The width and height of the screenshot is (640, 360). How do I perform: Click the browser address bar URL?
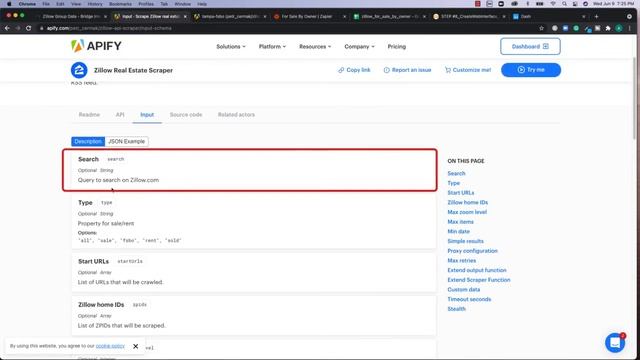click(x=109, y=28)
